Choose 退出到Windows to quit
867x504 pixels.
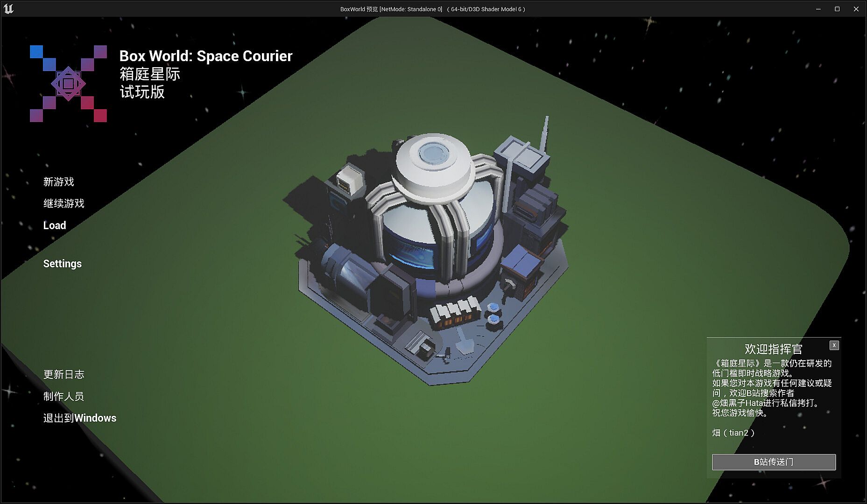coord(79,418)
